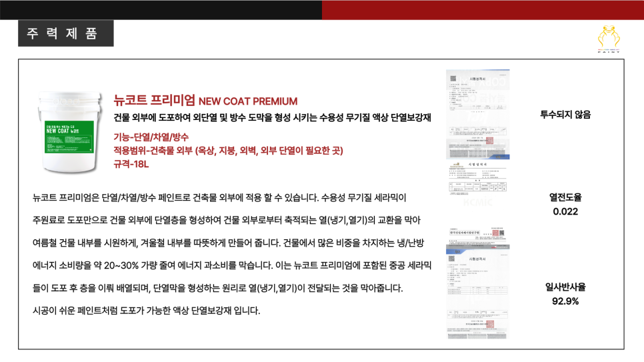Image resolution: width=644 pixels, height=362 pixels.
Task: Click the 열전도율 label
Action: 565,197
